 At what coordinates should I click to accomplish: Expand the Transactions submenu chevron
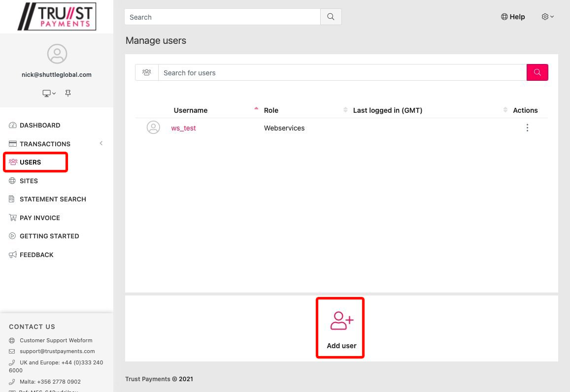pyautogui.click(x=101, y=143)
